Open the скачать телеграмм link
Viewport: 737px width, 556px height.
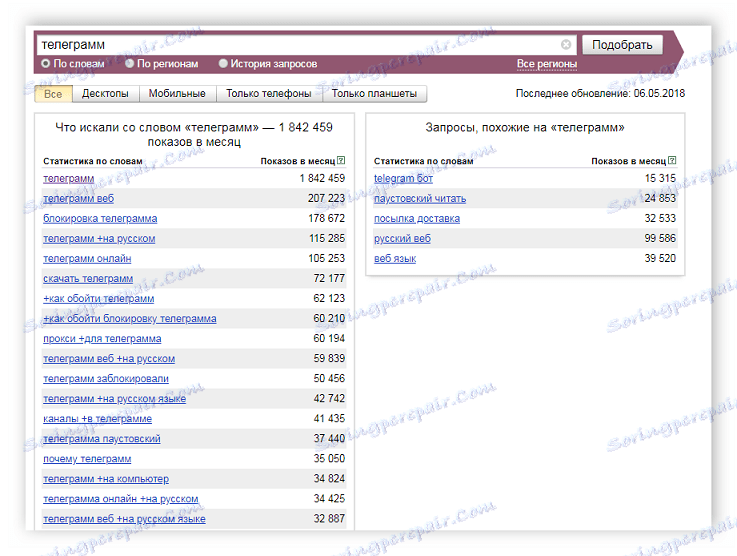88,279
